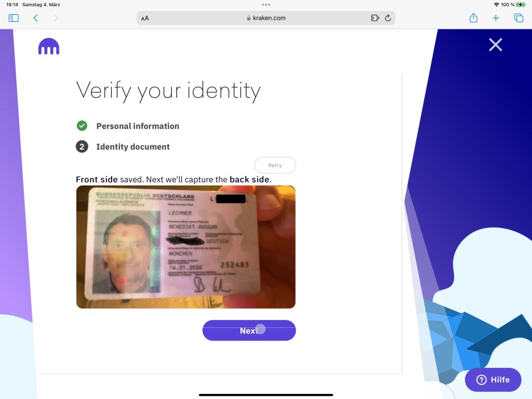Open the Hilfe help widget
Image resolution: width=532 pixels, height=399 pixels.
[x=493, y=380]
